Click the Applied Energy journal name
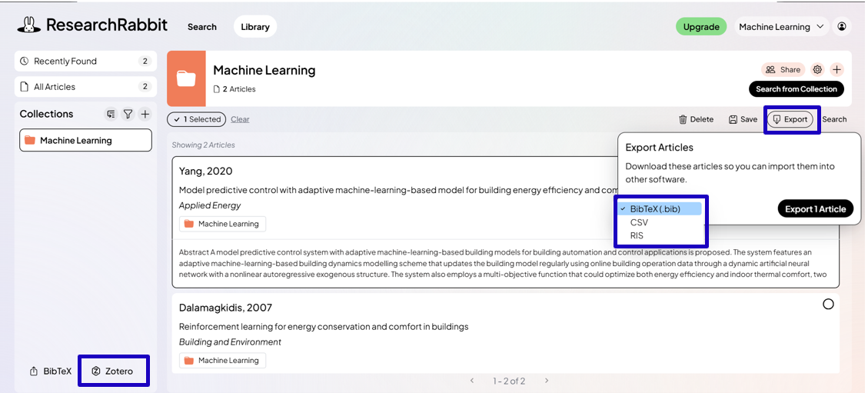 210,205
